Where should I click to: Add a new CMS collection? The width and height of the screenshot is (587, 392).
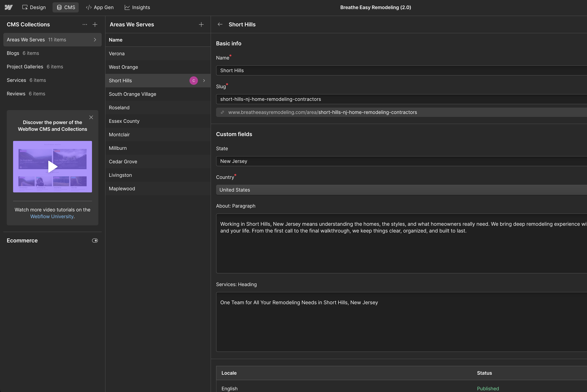[95, 24]
